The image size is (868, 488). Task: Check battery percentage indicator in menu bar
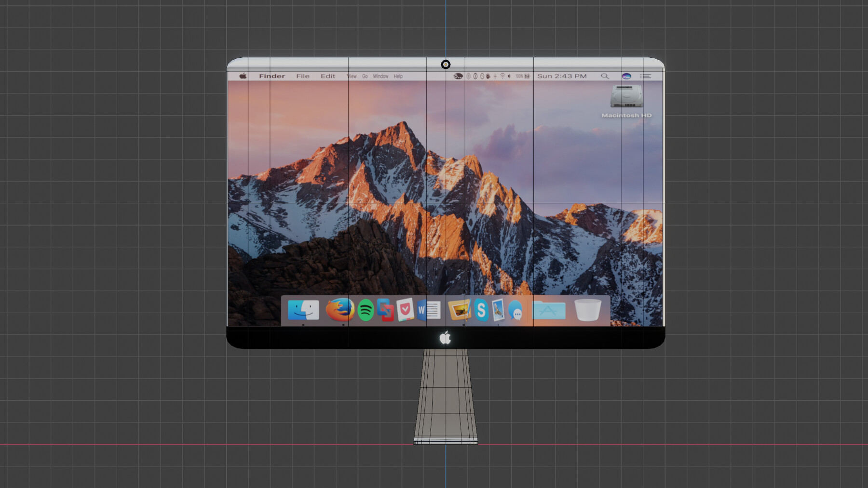pyautogui.click(x=518, y=76)
